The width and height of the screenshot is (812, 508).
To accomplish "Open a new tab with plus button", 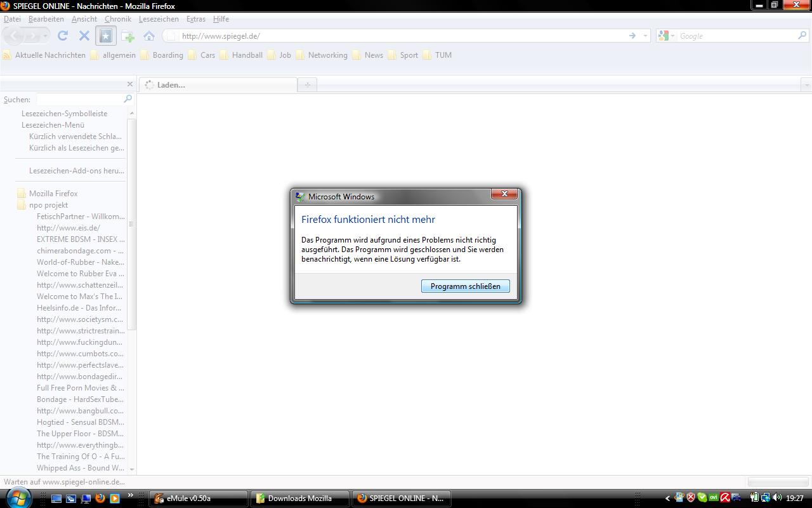I will coord(308,85).
